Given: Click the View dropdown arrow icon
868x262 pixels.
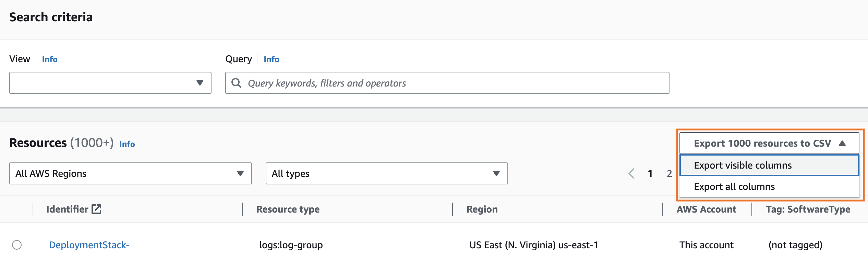Looking at the screenshot, I should pos(200,83).
